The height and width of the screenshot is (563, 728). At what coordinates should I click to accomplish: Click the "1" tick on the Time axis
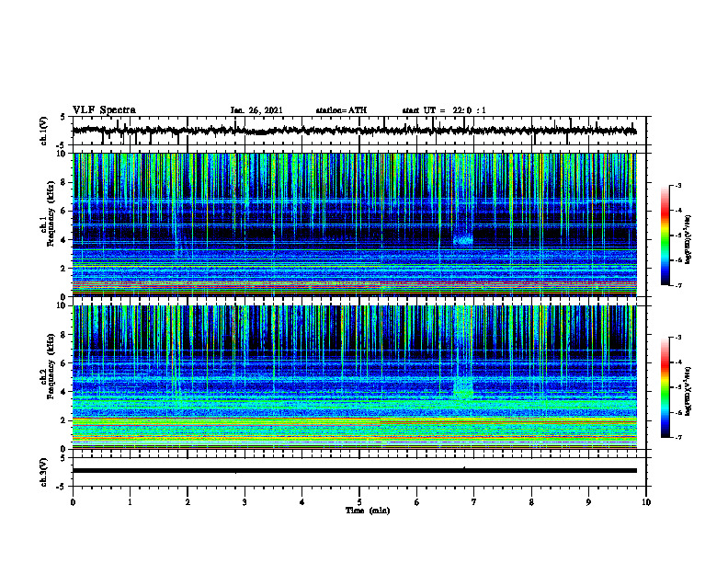[130, 502]
